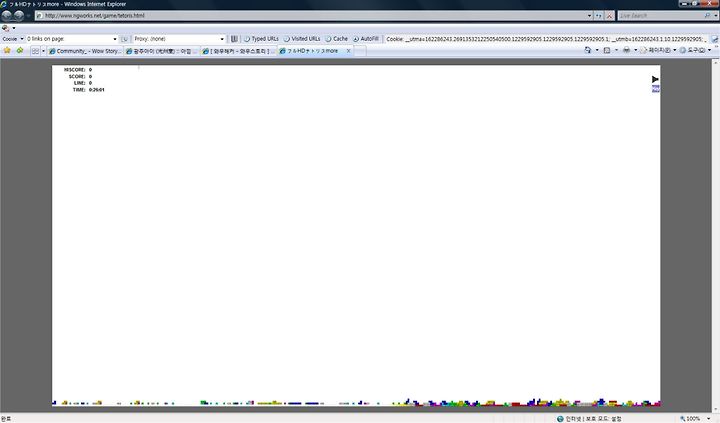Open the Tools menu in command bar
Image resolution: width=720 pixels, height=423 pixels.
coord(695,50)
